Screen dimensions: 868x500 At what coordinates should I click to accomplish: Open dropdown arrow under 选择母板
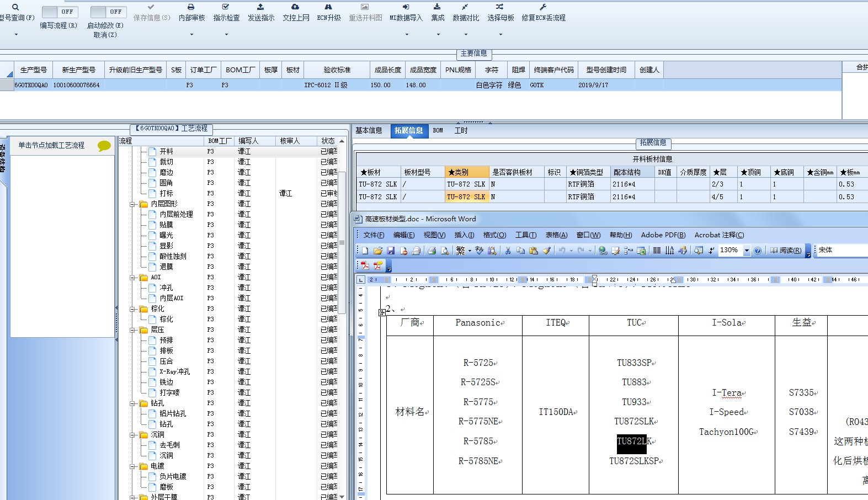point(500,34)
